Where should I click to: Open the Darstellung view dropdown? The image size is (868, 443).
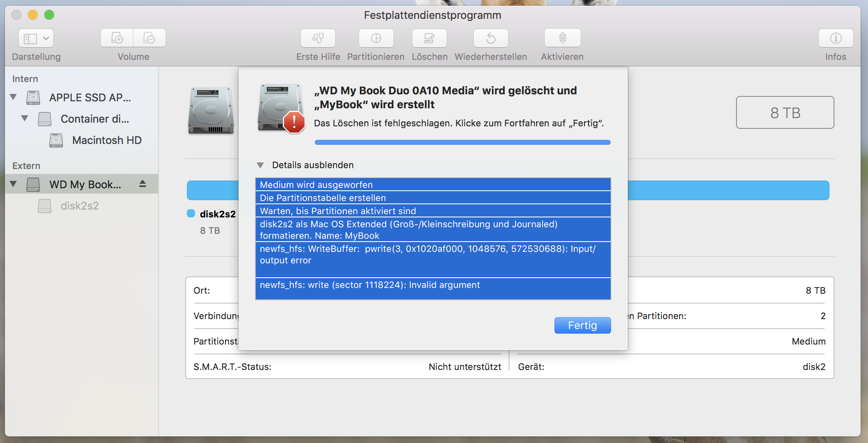coord(36,39)
